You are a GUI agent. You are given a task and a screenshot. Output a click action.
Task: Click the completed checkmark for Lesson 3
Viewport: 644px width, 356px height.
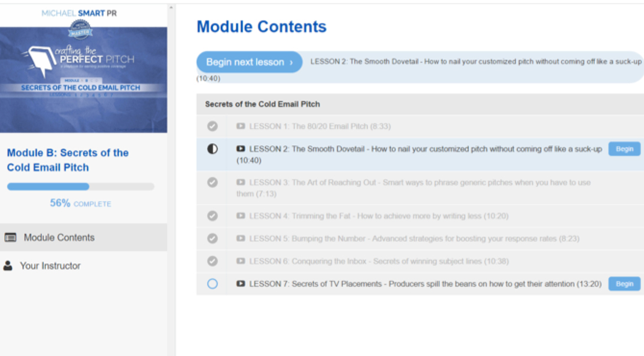pyautogui.click(x=212, y=182)
